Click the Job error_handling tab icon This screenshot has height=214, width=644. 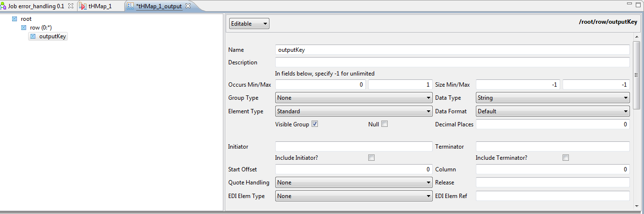pos(4,6)
